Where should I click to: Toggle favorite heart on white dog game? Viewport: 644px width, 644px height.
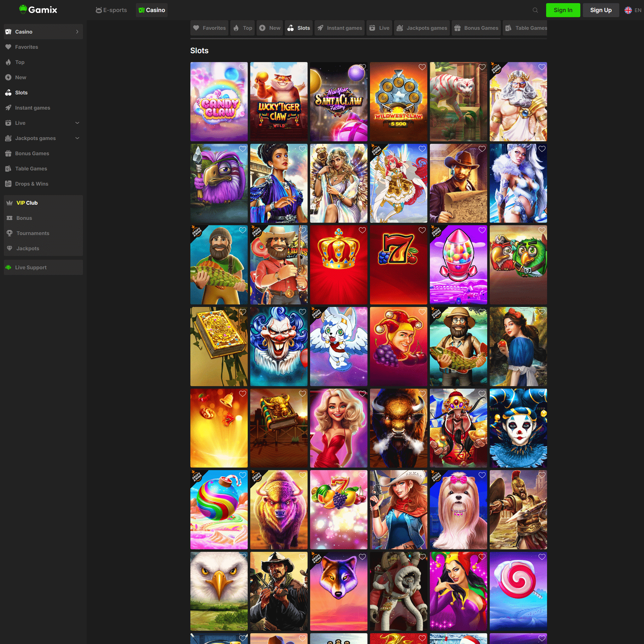pos(482,475)
